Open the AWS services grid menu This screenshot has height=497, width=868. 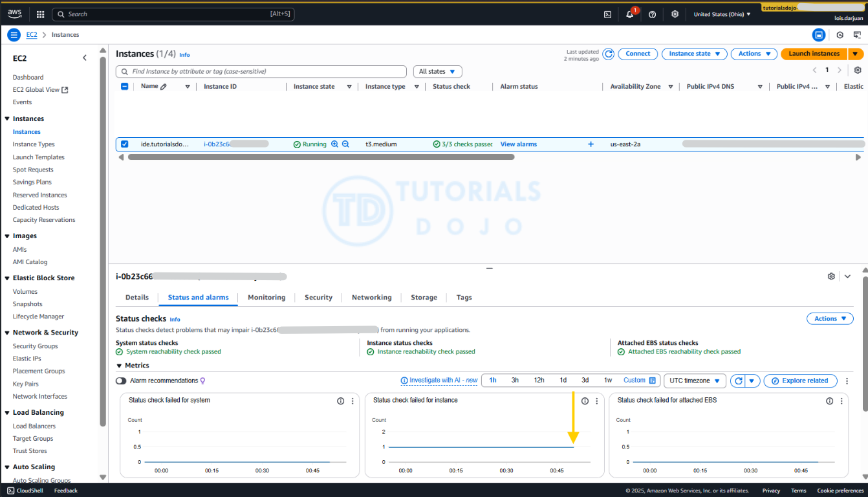click(40, 14)
